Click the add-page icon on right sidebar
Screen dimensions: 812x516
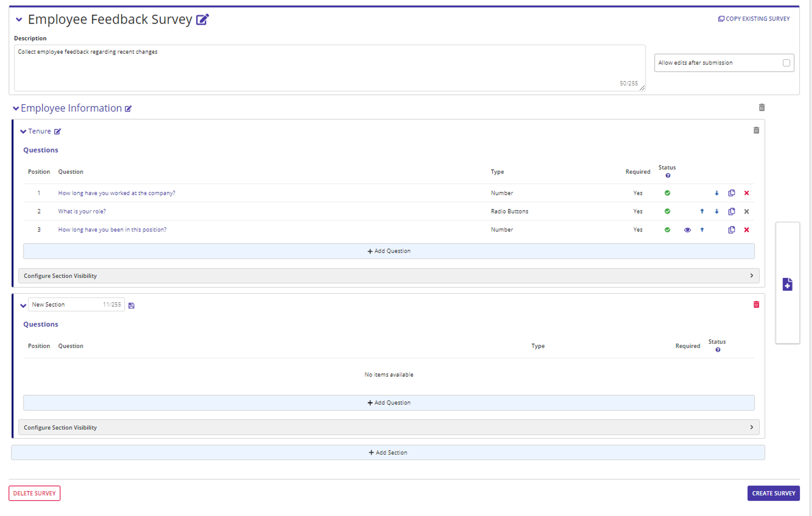pyautogui.click(x=787, y=284)
